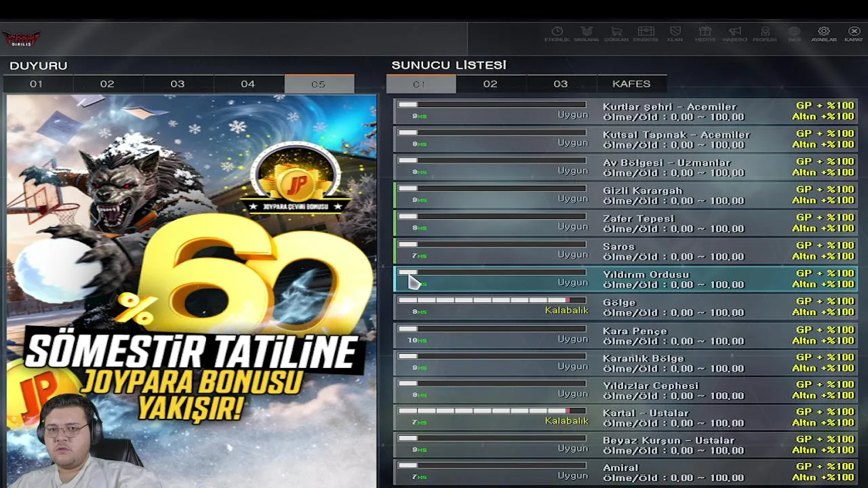Click the Joypara bonus announcement banner
Viewport: 868px width, 488px height.
[191, 291]
